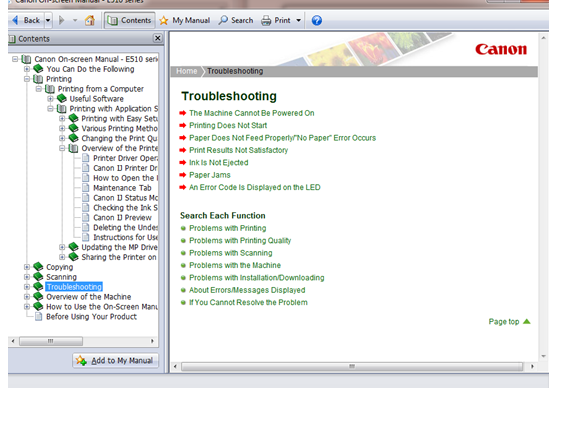Open Before Using Your Product page

click(91, 317)
